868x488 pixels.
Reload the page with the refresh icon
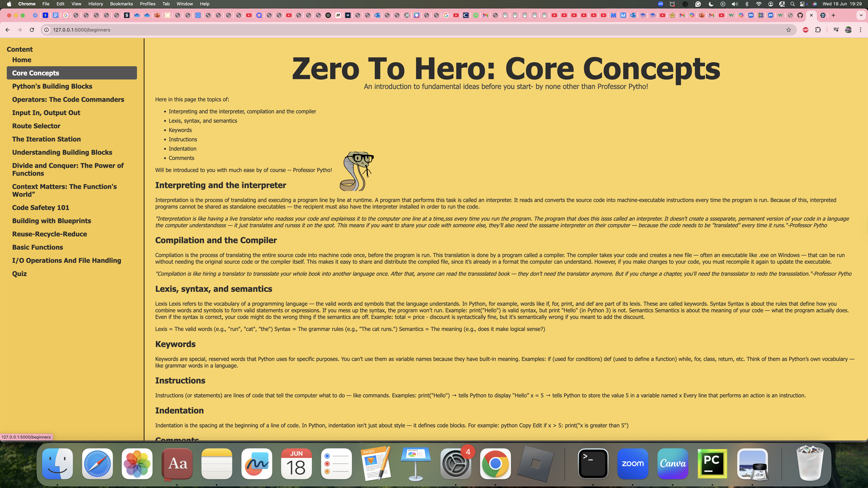pyautogui.click(x=32, y=30)
